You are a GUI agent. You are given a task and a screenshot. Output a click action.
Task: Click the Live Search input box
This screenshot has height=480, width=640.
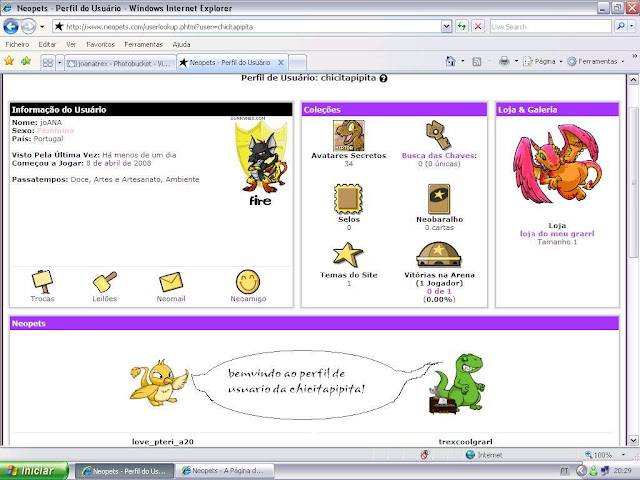tap(550, 27)
